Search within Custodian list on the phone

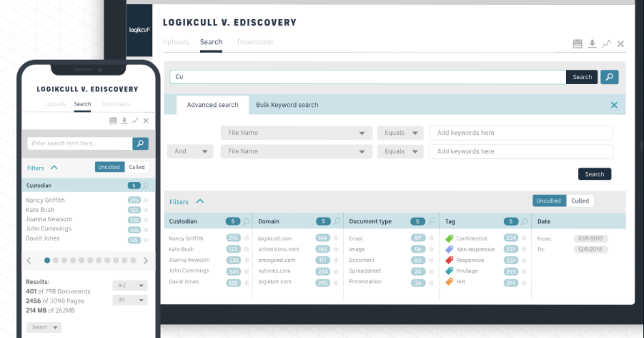tap(145, 186)
